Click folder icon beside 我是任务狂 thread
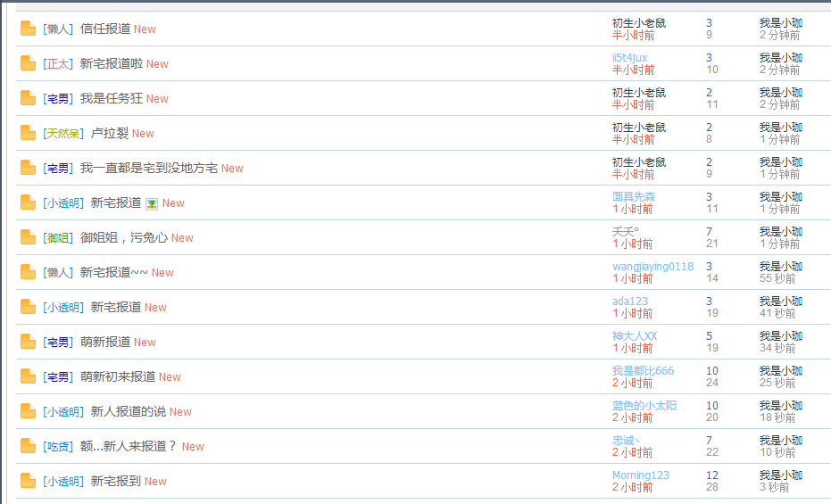Screen dimensions: 831x504 (28, 98)
